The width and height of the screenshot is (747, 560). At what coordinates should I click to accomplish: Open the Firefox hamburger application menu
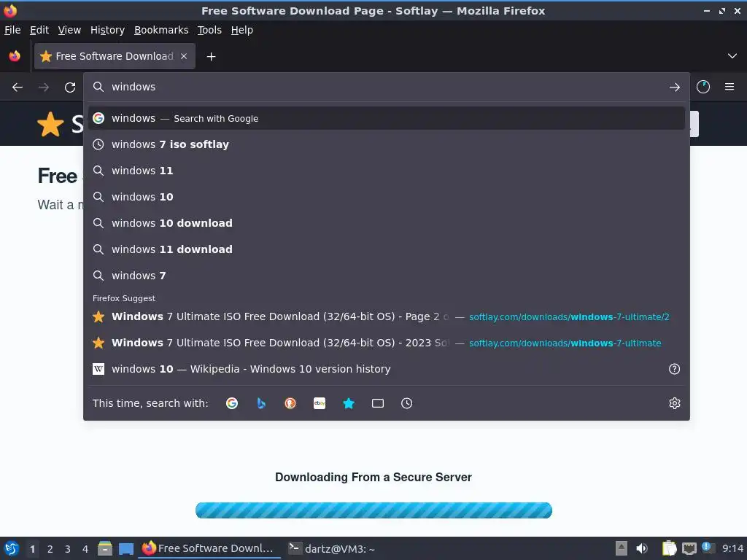click(729, 87)
